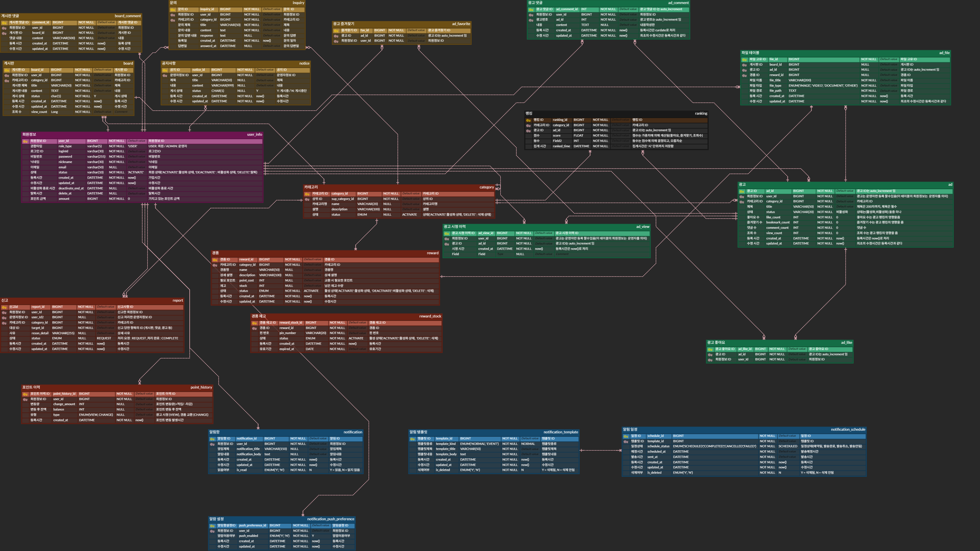
Task: Click the pin_number field in reward_stock table
Action: tap(287, 333)
